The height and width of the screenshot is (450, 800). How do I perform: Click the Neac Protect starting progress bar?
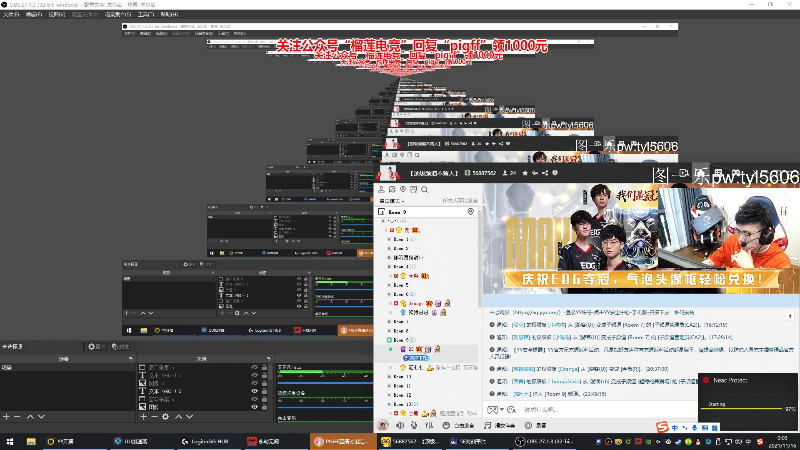coord(742,409)
